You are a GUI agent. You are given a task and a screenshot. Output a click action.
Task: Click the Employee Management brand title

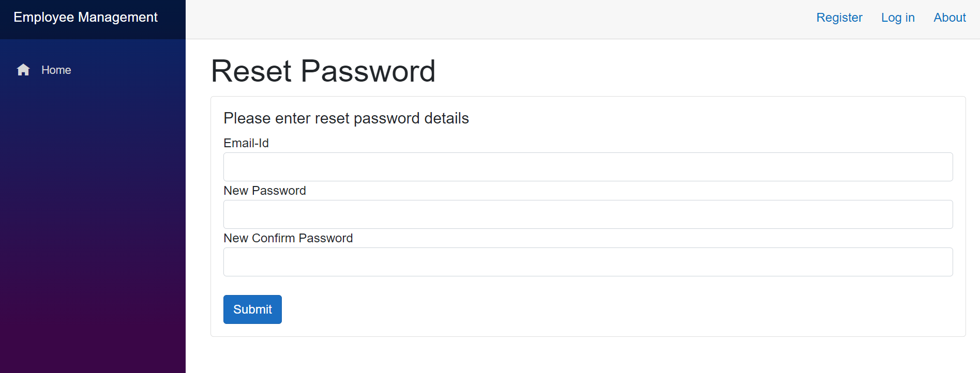click(85, 17)
